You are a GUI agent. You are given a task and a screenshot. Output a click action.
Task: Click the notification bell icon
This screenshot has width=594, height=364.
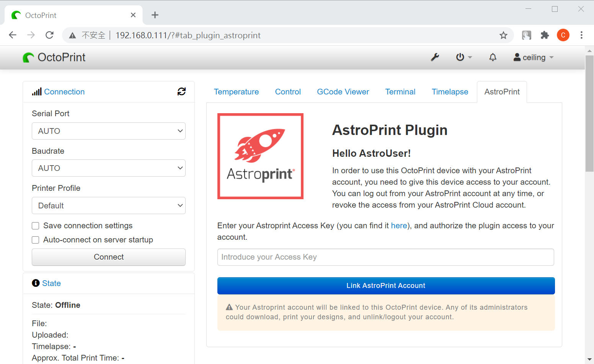coord(493,57)
